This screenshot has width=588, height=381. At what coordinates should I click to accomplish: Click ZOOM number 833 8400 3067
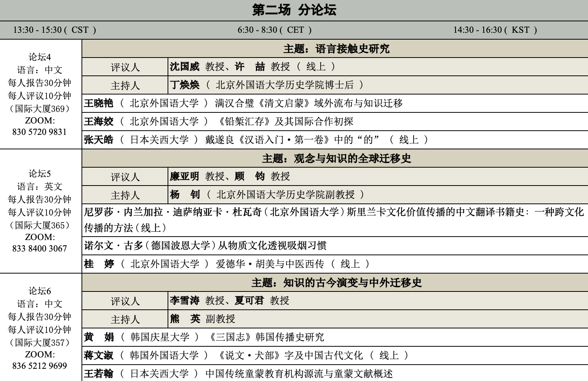[40, 249]
